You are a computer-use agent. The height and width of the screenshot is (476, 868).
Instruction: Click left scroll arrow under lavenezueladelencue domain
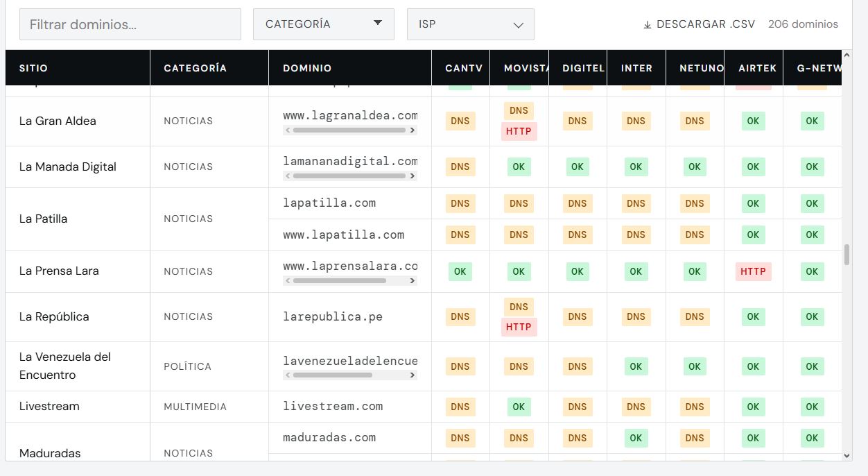[x=288, y=375]
